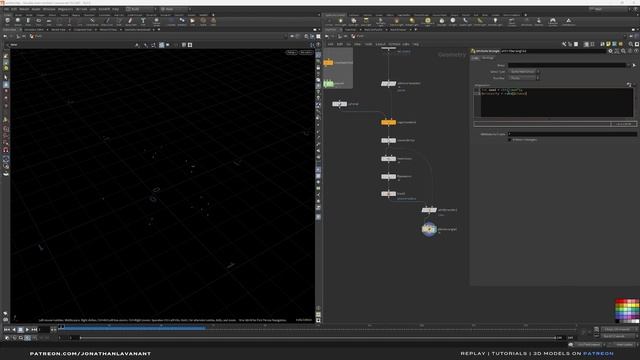Jump to the last frame
The image size is (640, 360).
pyautogui.click(x=34, y=329)
